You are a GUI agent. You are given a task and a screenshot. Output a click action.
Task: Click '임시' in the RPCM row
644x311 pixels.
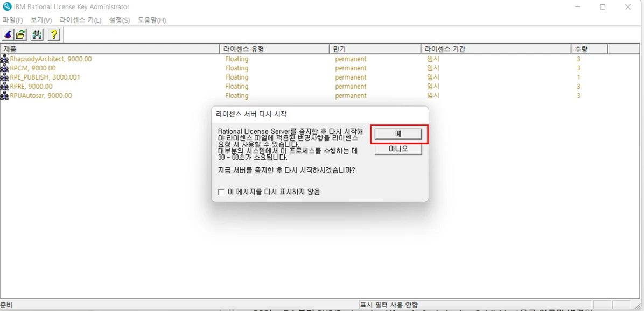pos(433,68)
